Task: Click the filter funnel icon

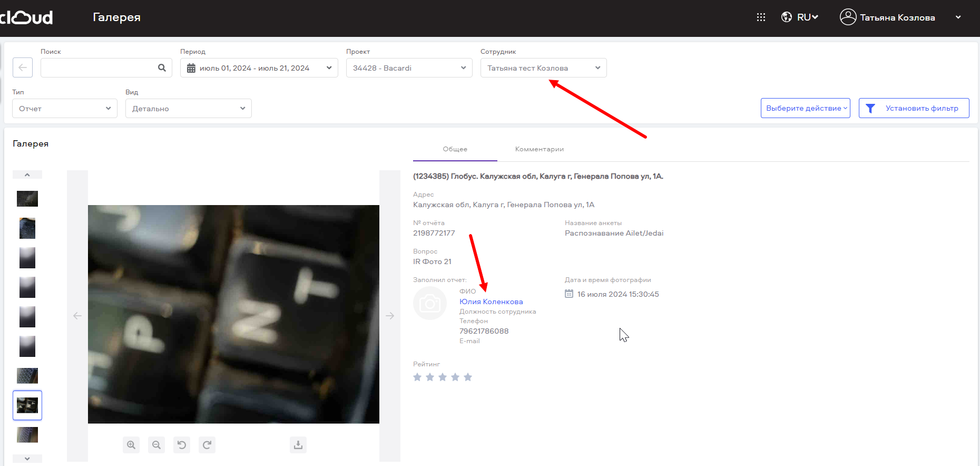Action: click(x=870, y=108)
